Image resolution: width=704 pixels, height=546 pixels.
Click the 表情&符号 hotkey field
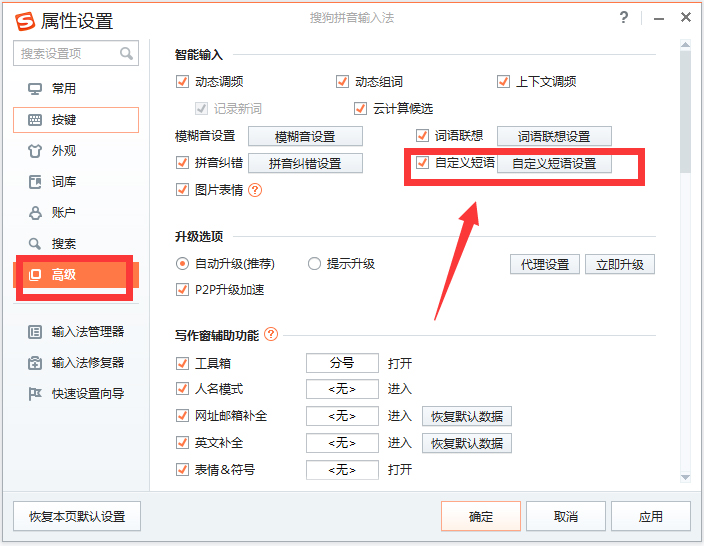click(342, 470)
